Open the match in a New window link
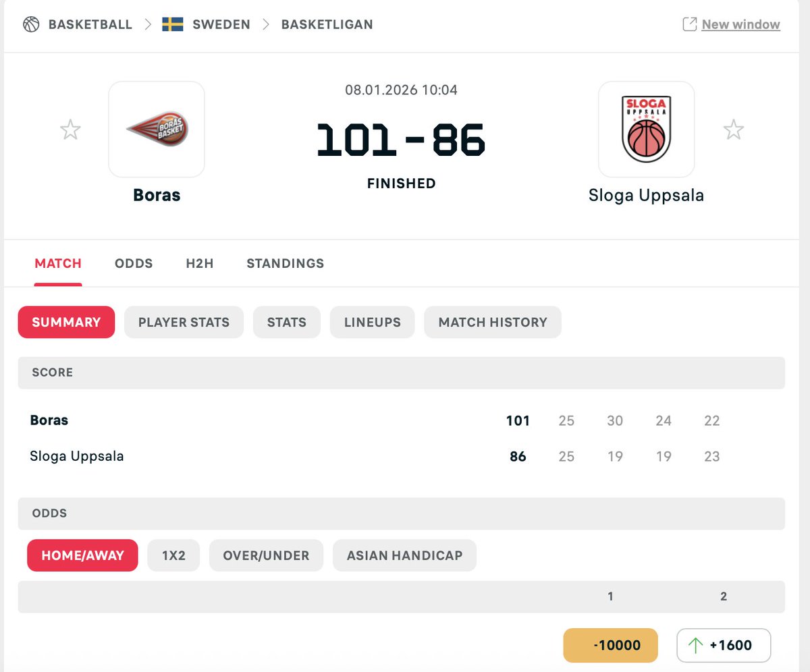 point(740,24)
